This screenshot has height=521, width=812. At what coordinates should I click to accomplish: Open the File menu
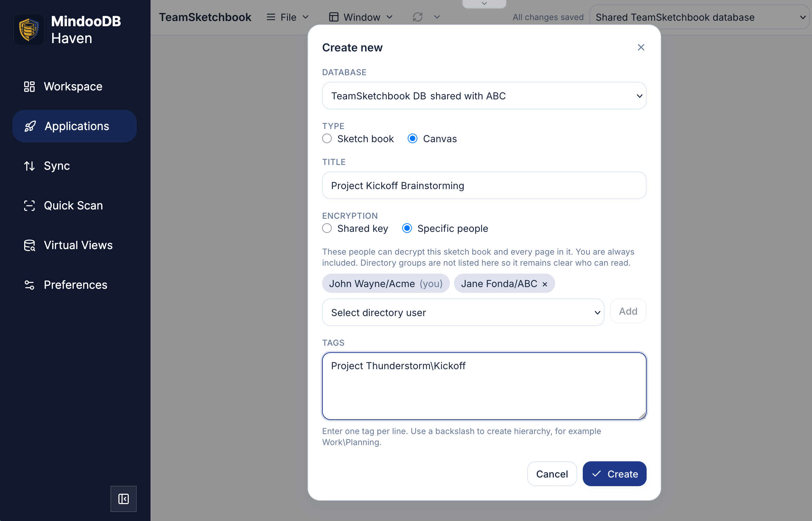(288, 17)
